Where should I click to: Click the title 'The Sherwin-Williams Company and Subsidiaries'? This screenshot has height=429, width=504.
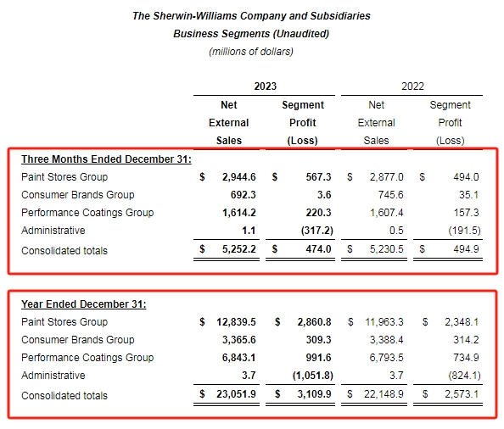251,16
